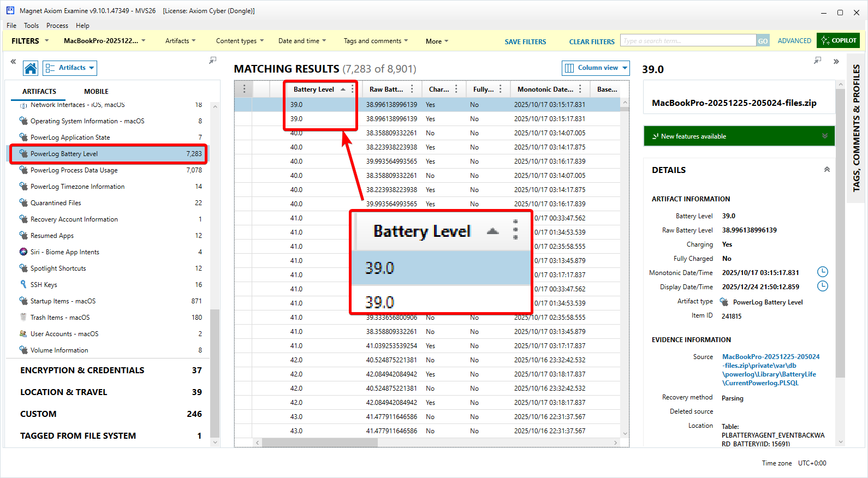Pin the artifacts navigation pane
Screen dimensions: 868x478
pyautogui.click(x=213, y=60)
